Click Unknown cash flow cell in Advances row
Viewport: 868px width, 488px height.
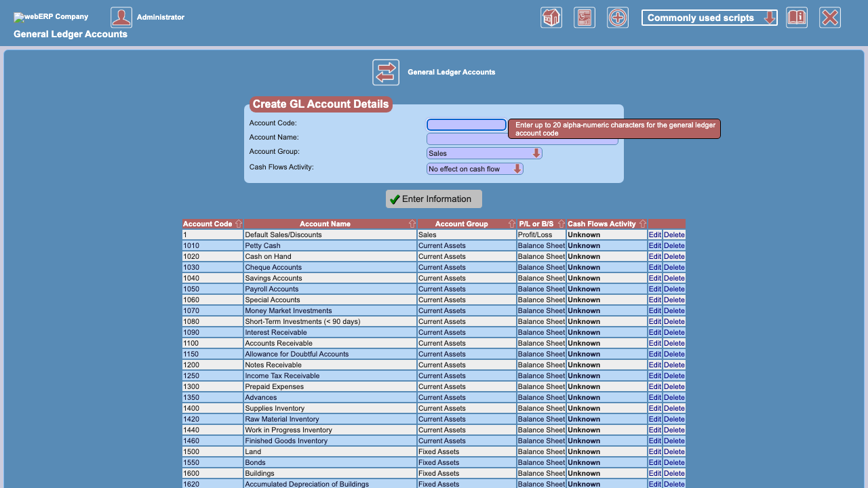tap(607, 397)
